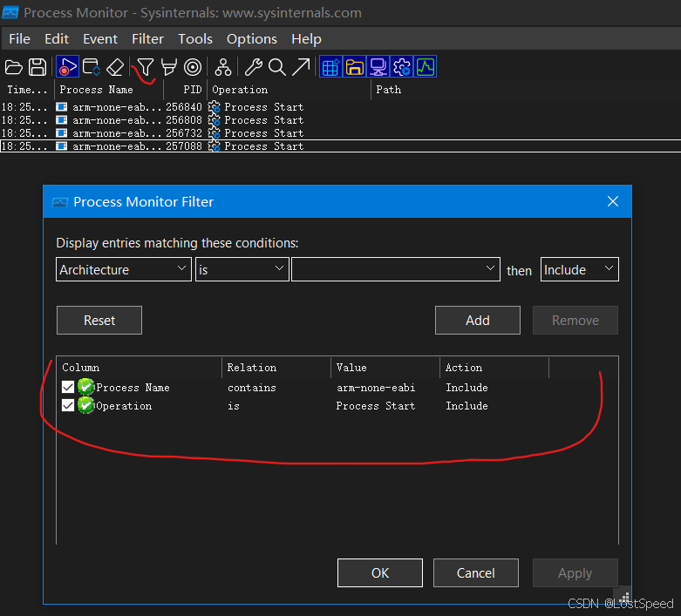Open the Tools menu
This screenshot has width=681, height=616.
195,39
